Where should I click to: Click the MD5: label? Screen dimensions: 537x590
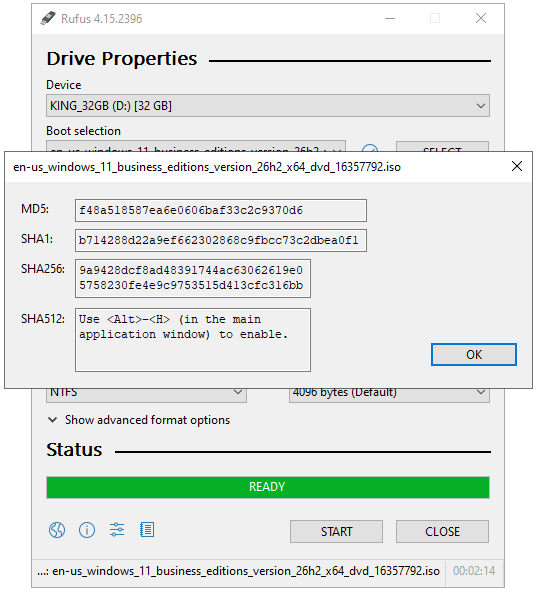35,209
